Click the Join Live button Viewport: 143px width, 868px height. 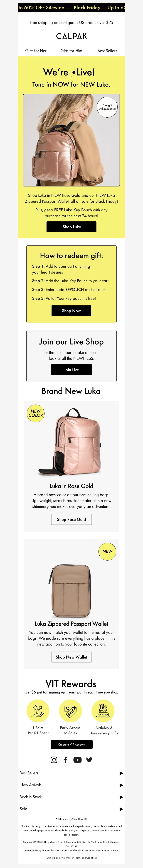(x=71, y=370)
